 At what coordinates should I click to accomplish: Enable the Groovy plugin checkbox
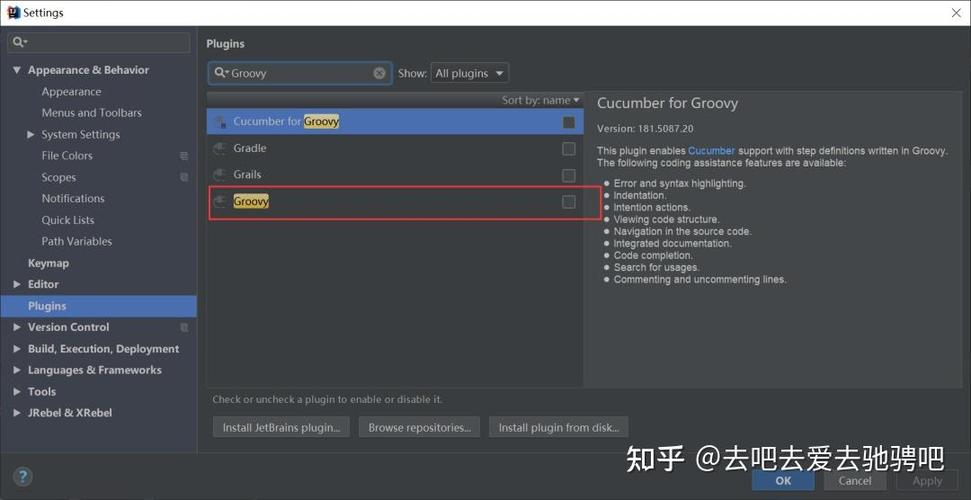568,202
